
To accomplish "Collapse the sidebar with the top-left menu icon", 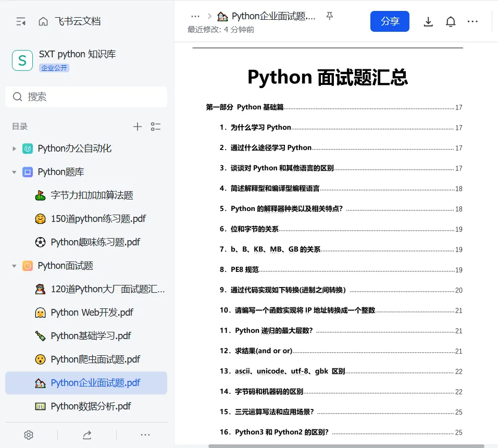I will [x=21, y=21].
